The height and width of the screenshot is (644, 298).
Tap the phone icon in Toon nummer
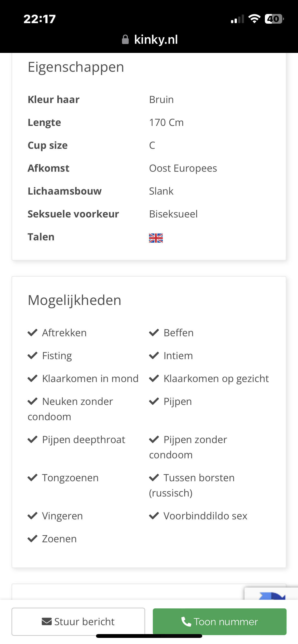point(186,622)
